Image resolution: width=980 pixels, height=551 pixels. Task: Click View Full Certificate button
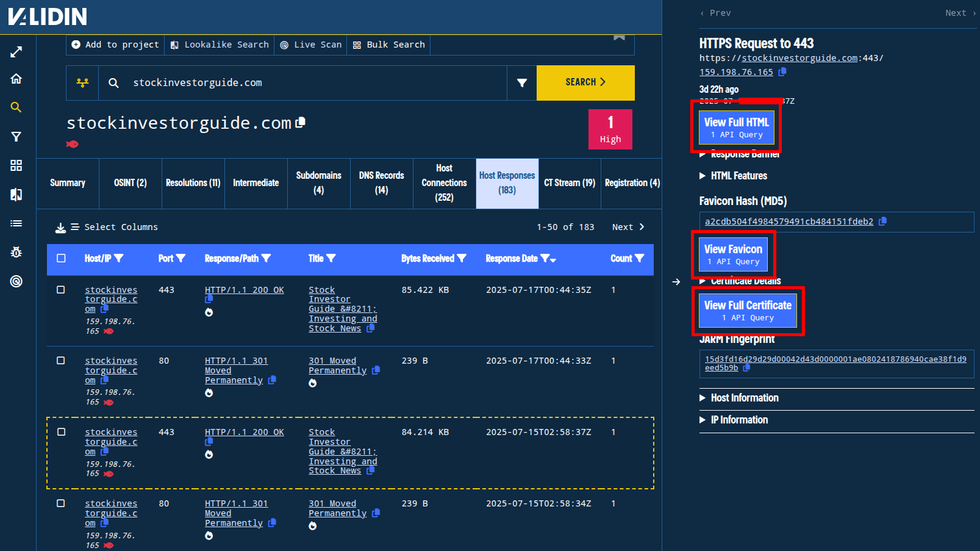(748, 311)
